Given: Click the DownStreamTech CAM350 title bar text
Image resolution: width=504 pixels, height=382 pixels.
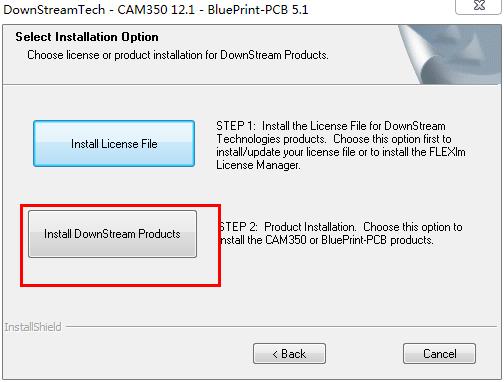Looking at the screenshot, I should pos(156,9).
